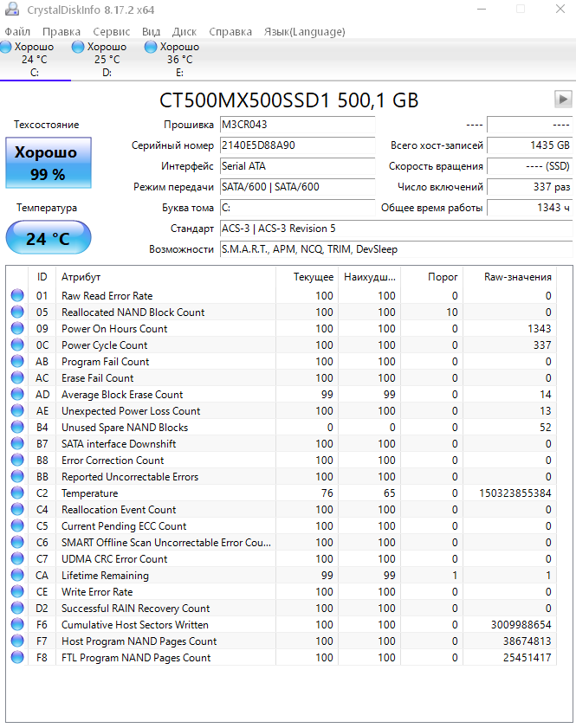
Task: Click status icon for SATA interface Downshift
Action: click(17, 443)
